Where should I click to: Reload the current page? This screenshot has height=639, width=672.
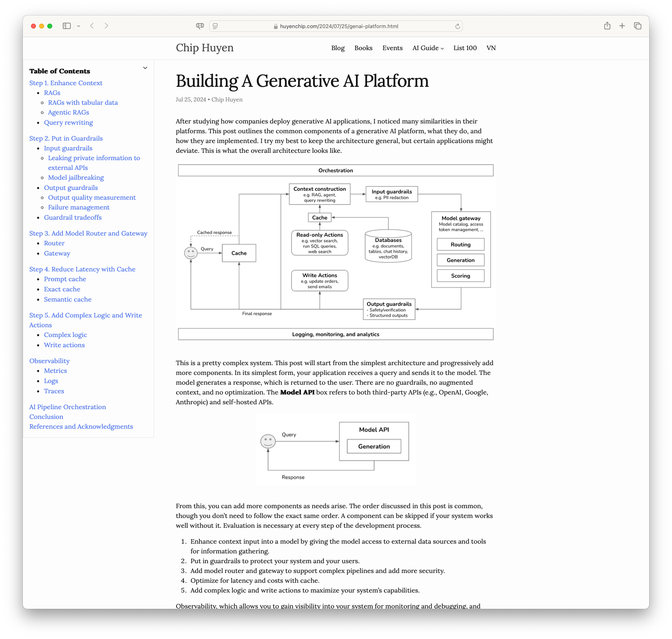457,26
